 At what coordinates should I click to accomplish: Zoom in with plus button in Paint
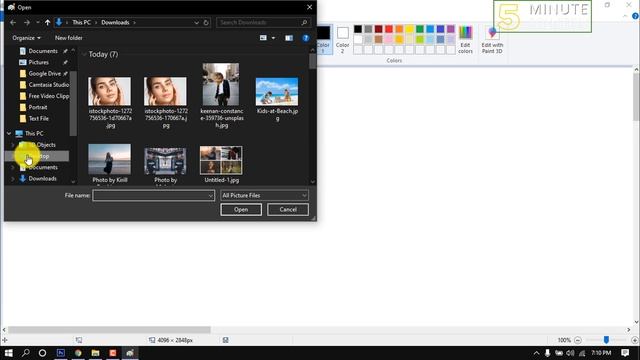tap(635, 340)
